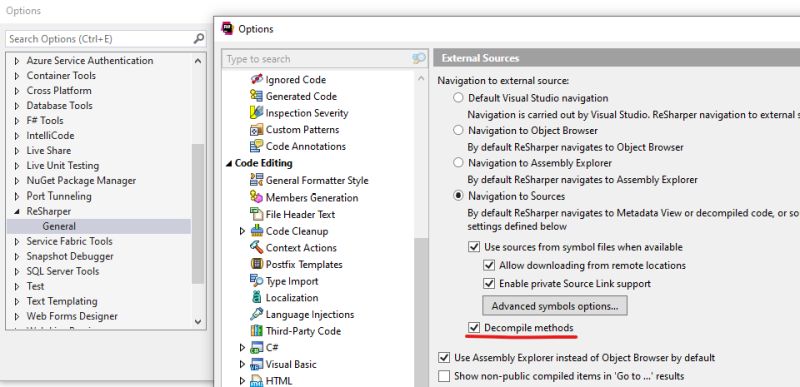Select Navigation to Assembly Explorer radio button
The width and height of the screenshot is (800, 387).
pyautogui.click(x=459, y=163)
